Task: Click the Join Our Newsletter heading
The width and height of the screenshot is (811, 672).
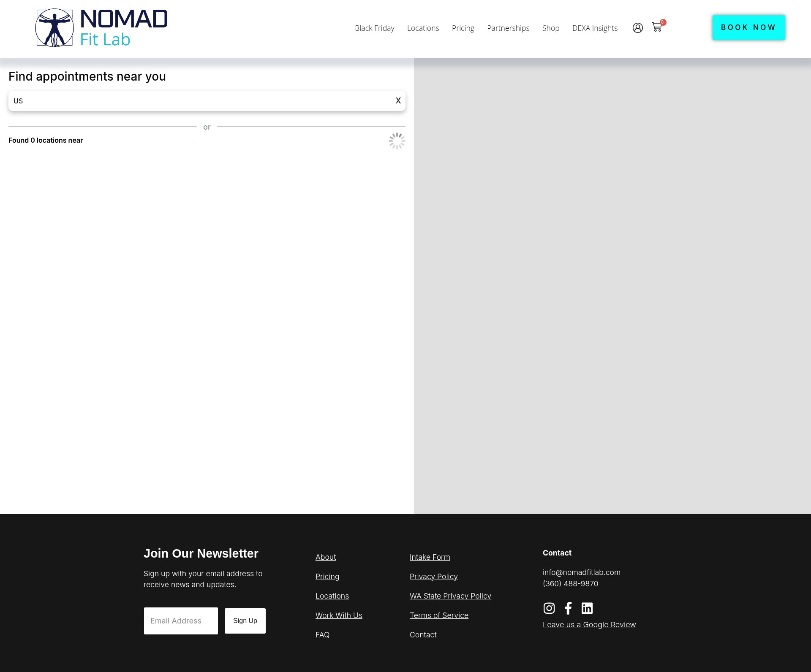Action: (201, 553)
